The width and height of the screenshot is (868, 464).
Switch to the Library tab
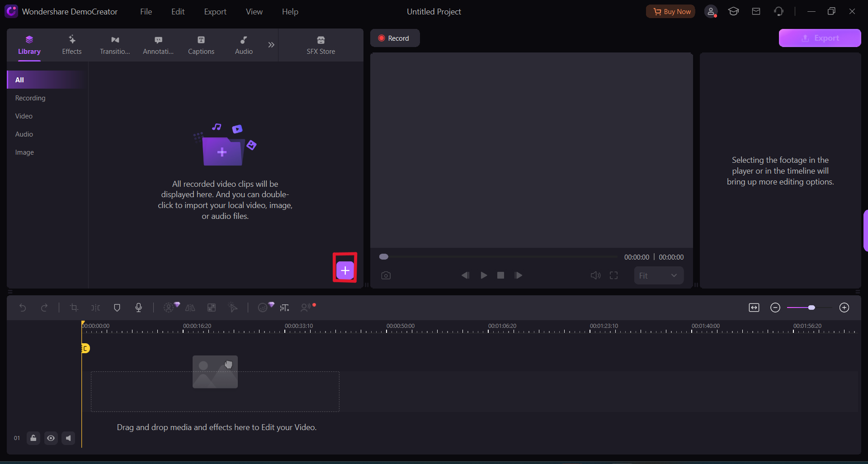pyautogui.click(x=29, y=45)
